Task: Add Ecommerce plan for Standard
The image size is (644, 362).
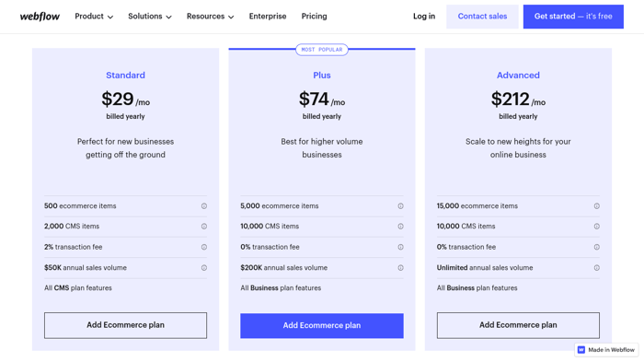Action: tap(126, 325)
